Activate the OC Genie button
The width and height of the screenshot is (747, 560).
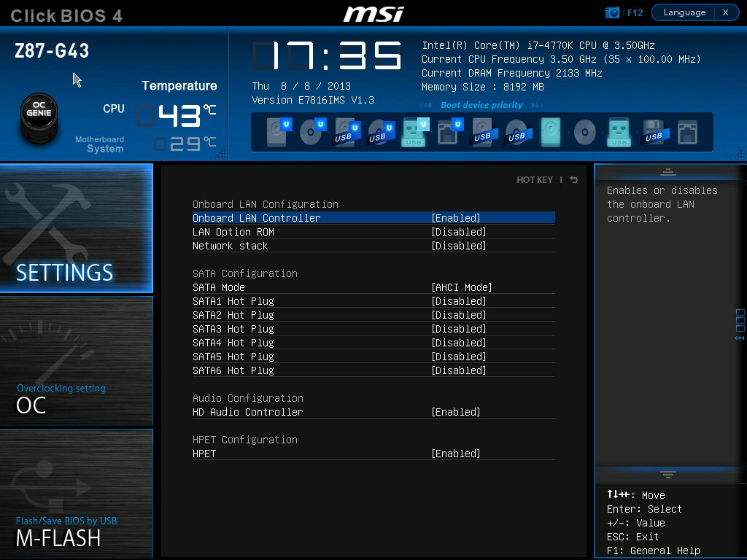coord(39,117)
